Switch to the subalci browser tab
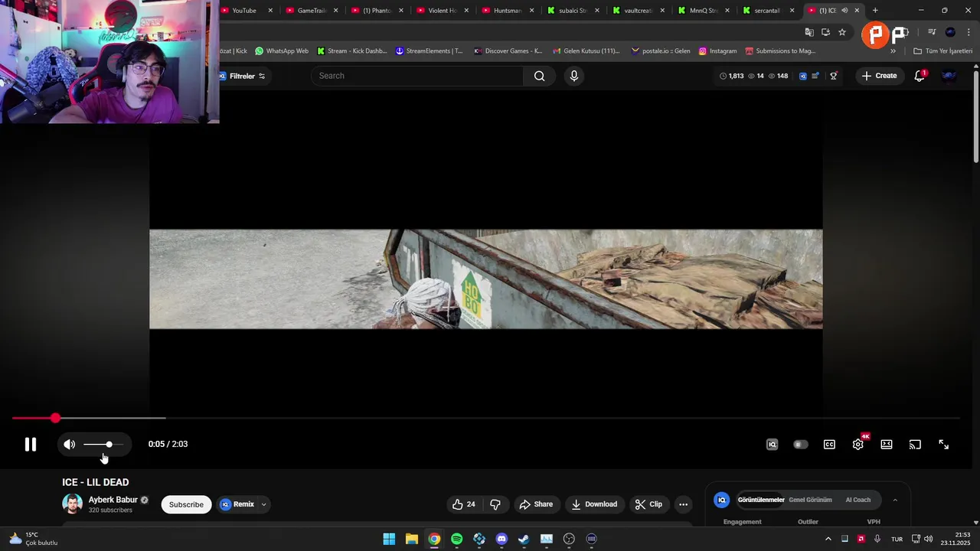Image resolution: width=980 pixels, height=551 pixels. tap(572, 11)
